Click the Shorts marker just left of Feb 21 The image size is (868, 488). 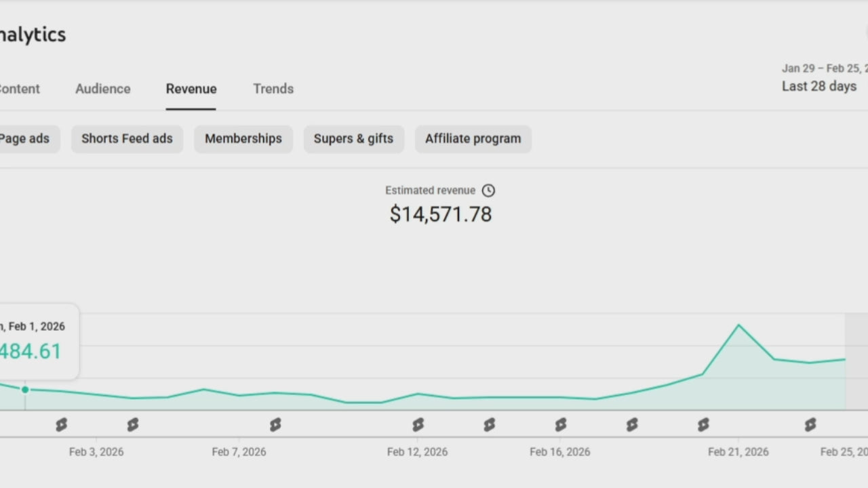coord(703,425)
